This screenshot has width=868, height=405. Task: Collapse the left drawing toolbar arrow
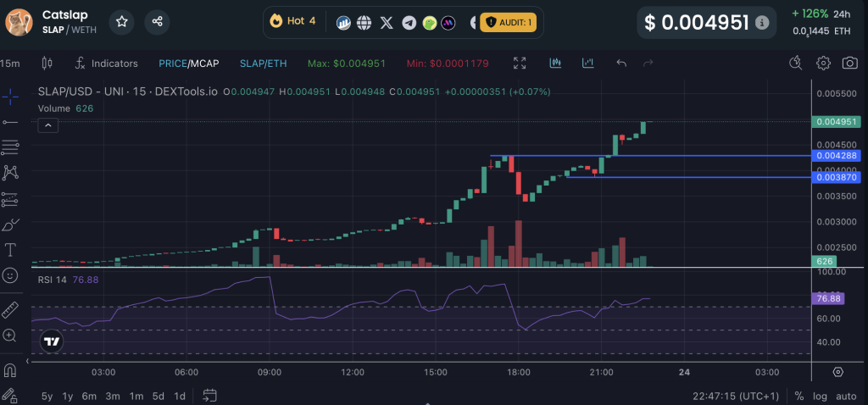pyautogui.click(x=27, y=361)
